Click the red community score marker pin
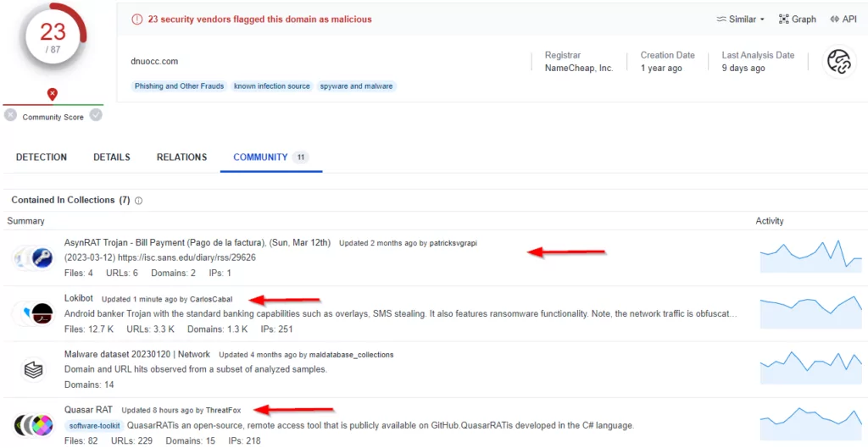The image size is (868, 448). pos(52,95)
